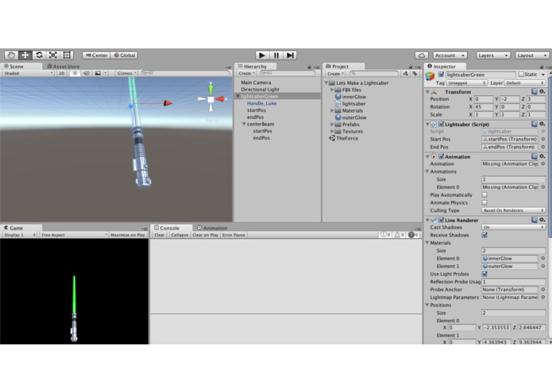The image size is (552, 392).
Task: Open Lightsaber Script gear menu
Action: point(542,124)
